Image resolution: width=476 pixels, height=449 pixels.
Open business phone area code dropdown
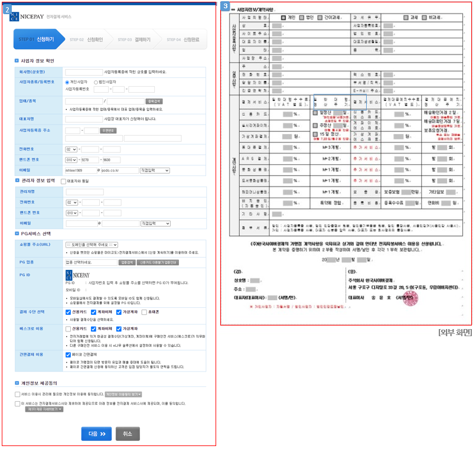[x=71, y=149]
